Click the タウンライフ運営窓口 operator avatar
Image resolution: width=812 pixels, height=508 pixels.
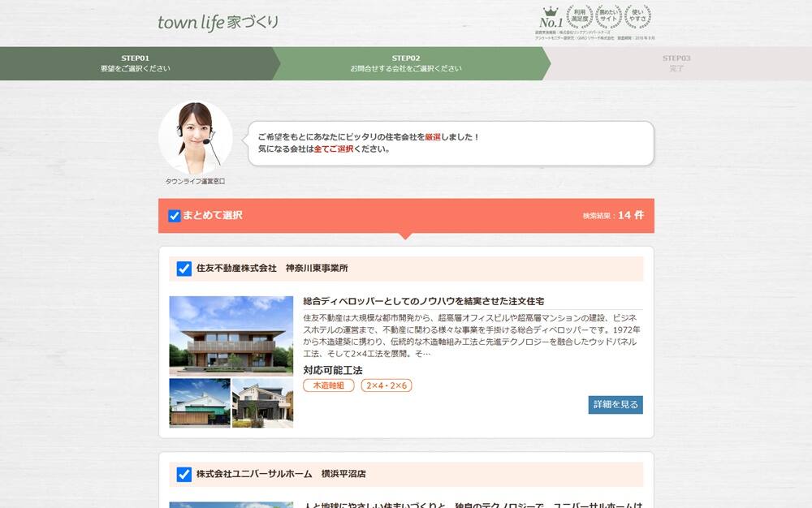(196, 136)
